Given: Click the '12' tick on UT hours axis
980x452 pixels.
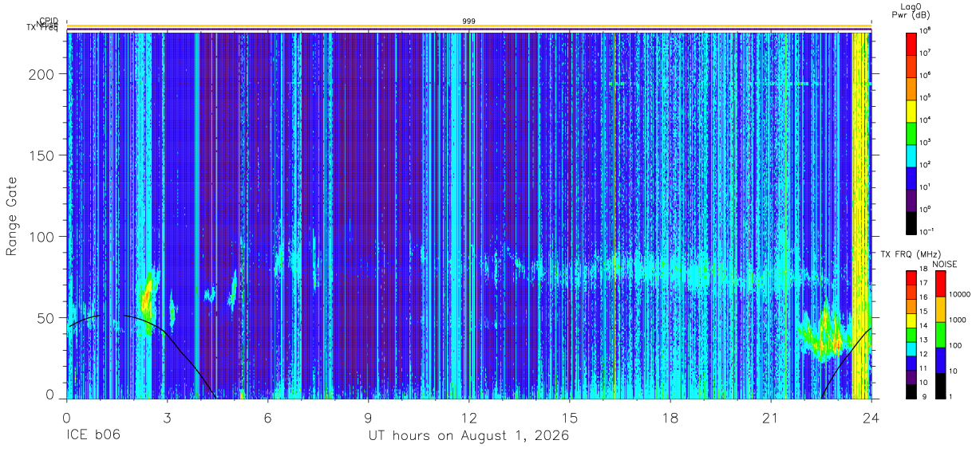Looking at the screenshot, I should 469,419.
